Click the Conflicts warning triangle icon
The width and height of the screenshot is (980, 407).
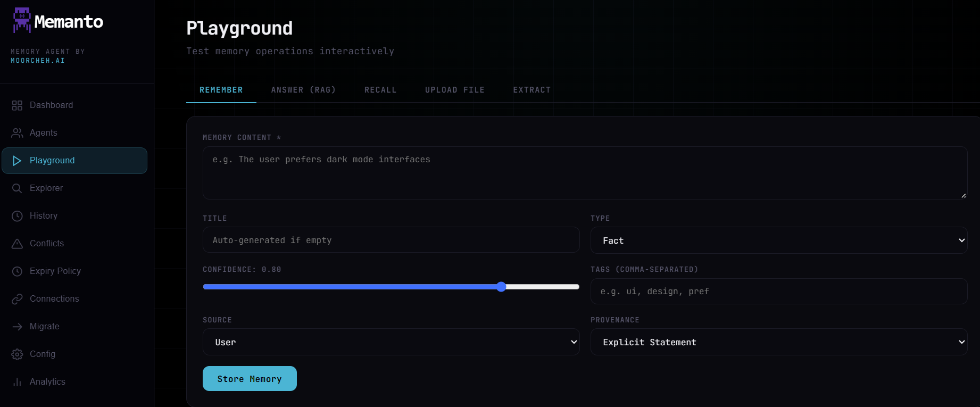click(x=17, y=244)
